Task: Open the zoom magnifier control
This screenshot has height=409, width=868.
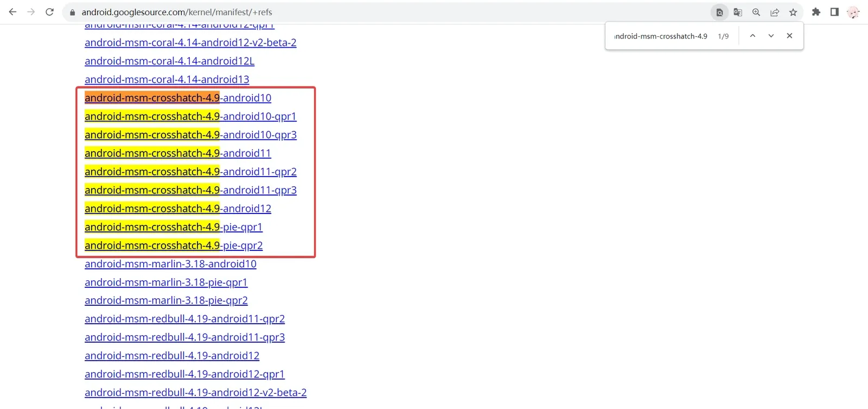Action: [x=756, y=12]
